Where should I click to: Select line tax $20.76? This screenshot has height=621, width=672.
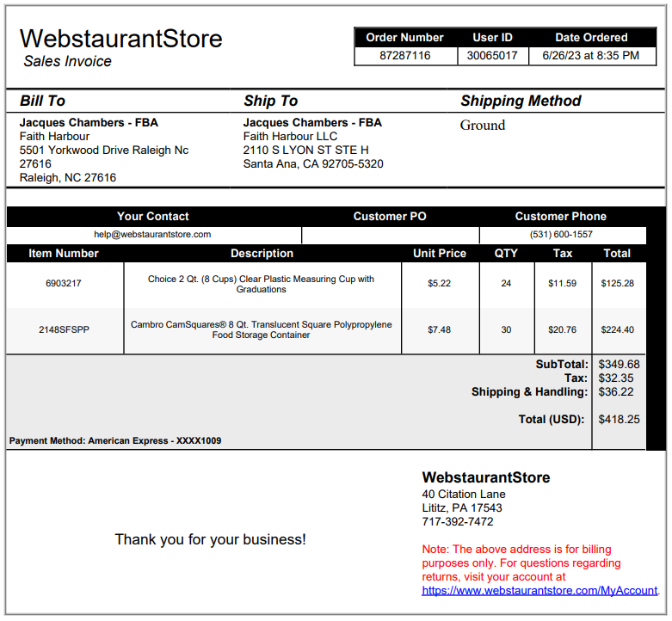click(562, 329)
